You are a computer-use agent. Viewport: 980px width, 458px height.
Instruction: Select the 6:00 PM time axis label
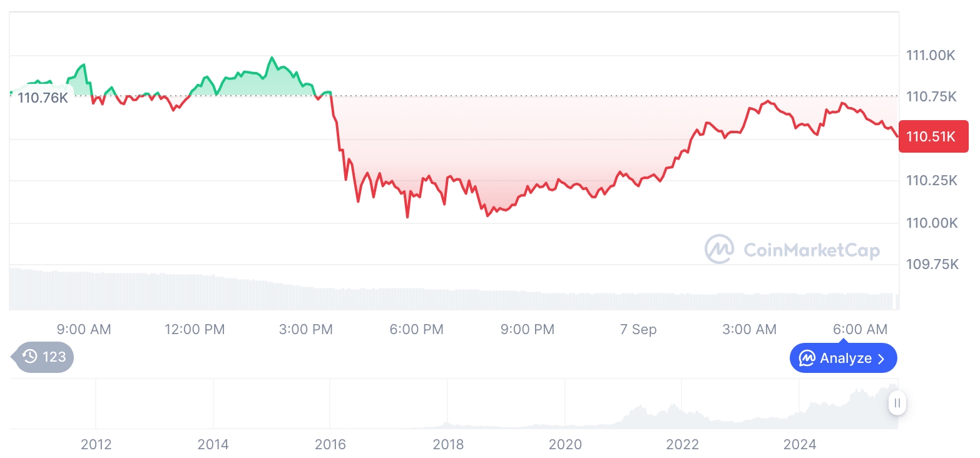coord(416,330)
